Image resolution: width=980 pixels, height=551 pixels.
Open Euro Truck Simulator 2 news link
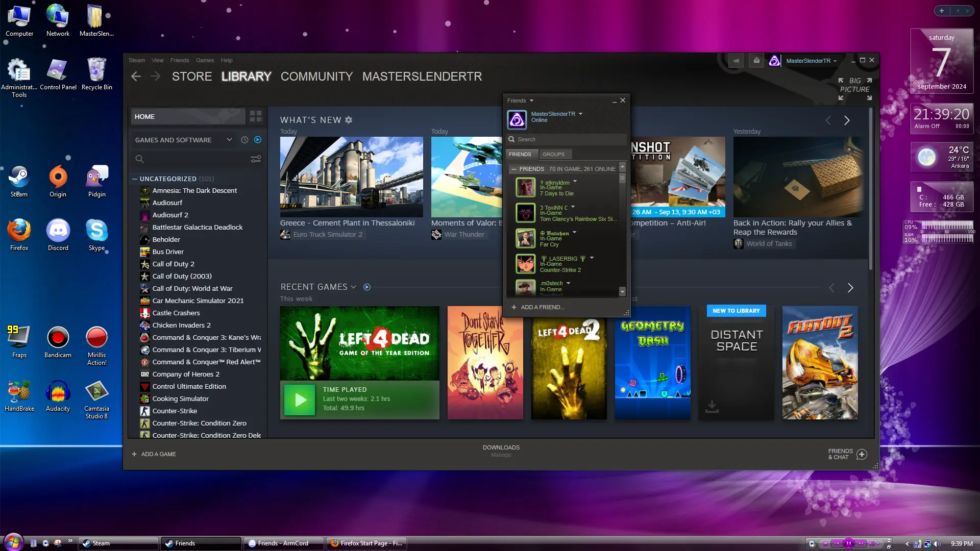pyautogui.click(x=328, y=235)
